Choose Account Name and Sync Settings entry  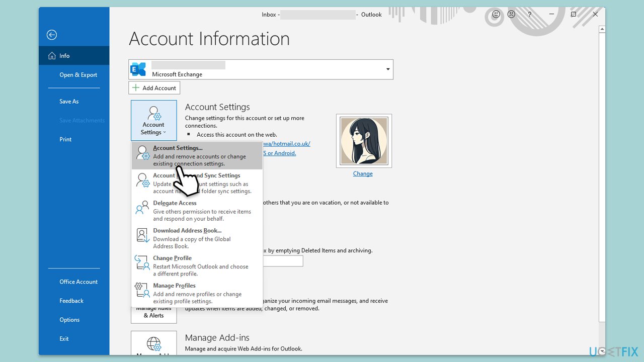[x=197, y=184]
